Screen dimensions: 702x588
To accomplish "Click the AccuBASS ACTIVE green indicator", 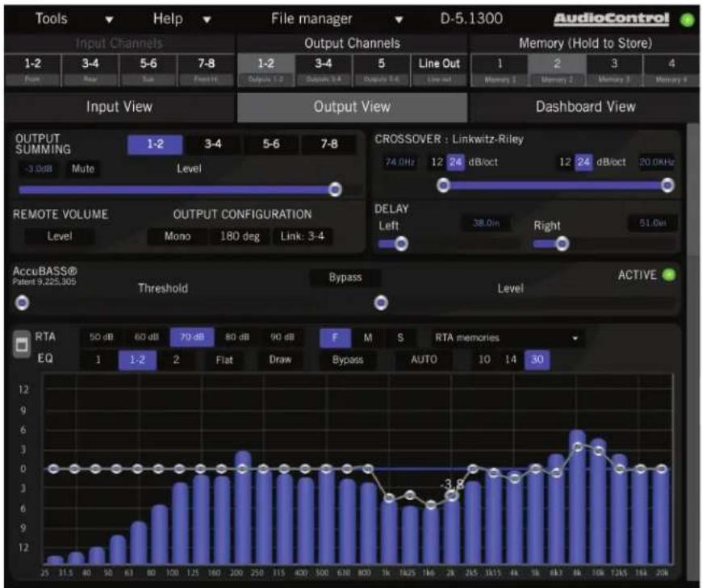I will pos(669,275).
